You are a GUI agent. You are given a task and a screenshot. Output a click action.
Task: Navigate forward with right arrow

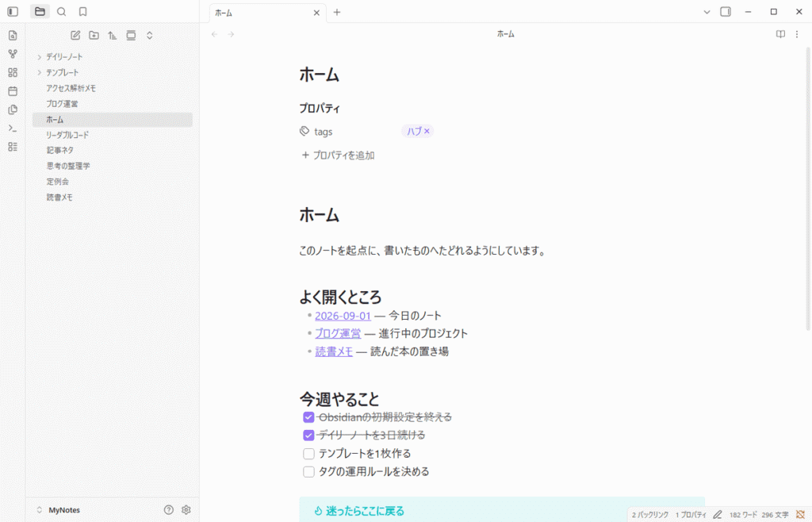coord(231,34)
